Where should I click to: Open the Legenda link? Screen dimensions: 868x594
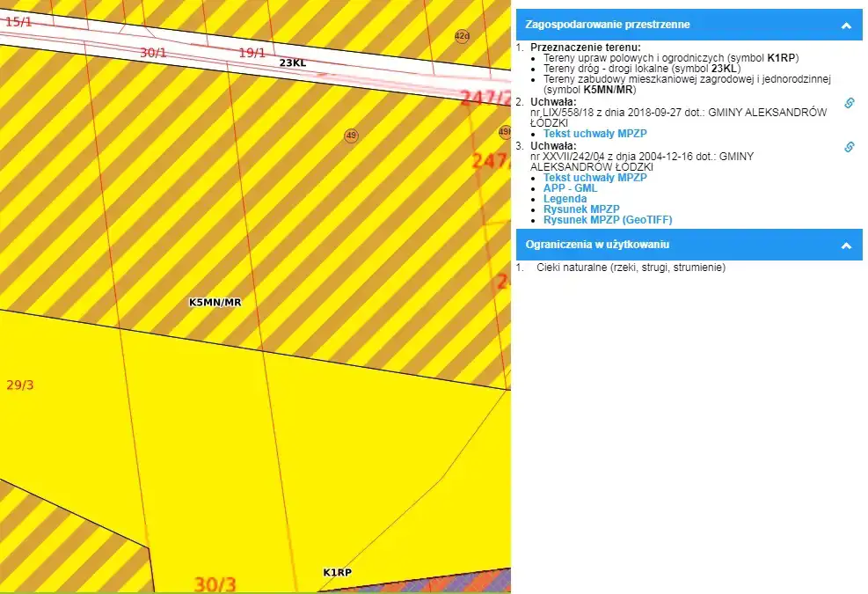(565, 199)
